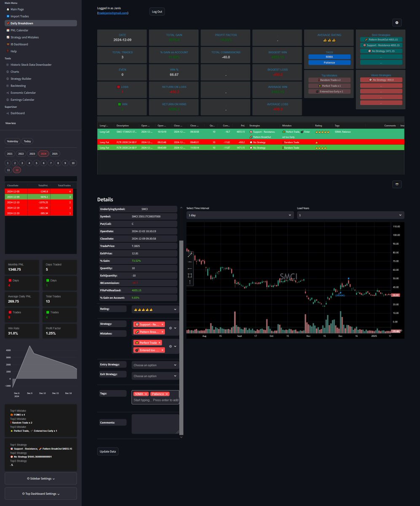Screen dimensions: 420x506
Task: Select month 6 filter pill
Action: pos(44,163)
